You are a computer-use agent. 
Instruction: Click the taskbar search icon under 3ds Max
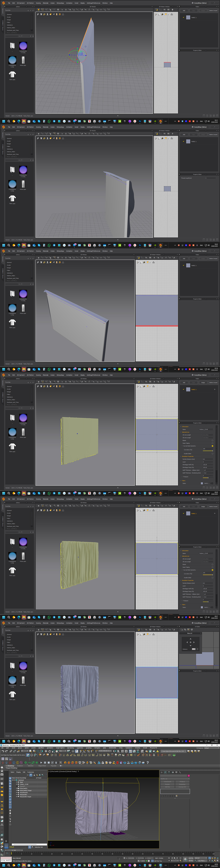[x=9, y=865]
